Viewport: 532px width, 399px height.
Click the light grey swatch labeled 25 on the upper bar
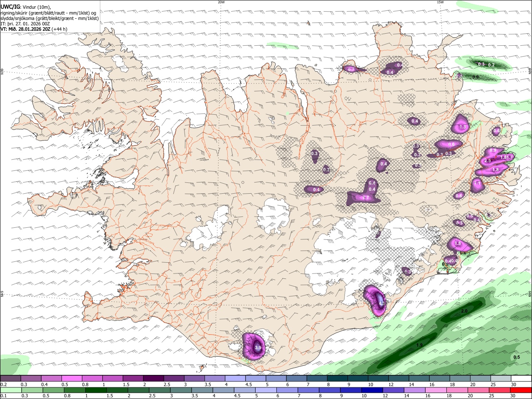pos(501,379)
